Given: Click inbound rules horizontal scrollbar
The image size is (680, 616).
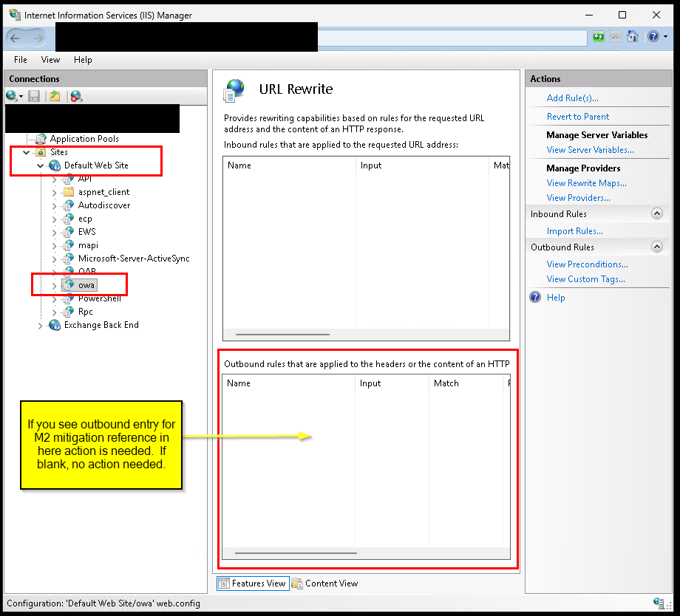Looking at the screenshot, I should coord(282,335).
